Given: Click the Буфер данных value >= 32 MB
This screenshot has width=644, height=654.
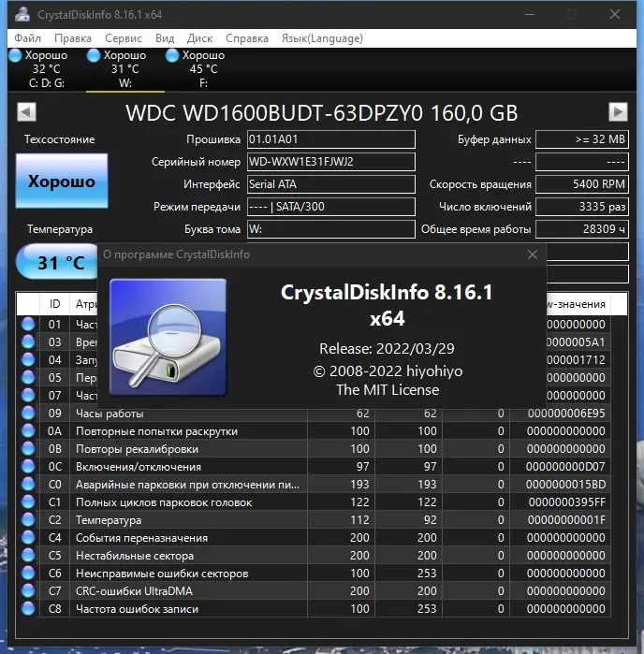Looking at the screenshot, I should [x=582, y=139].
